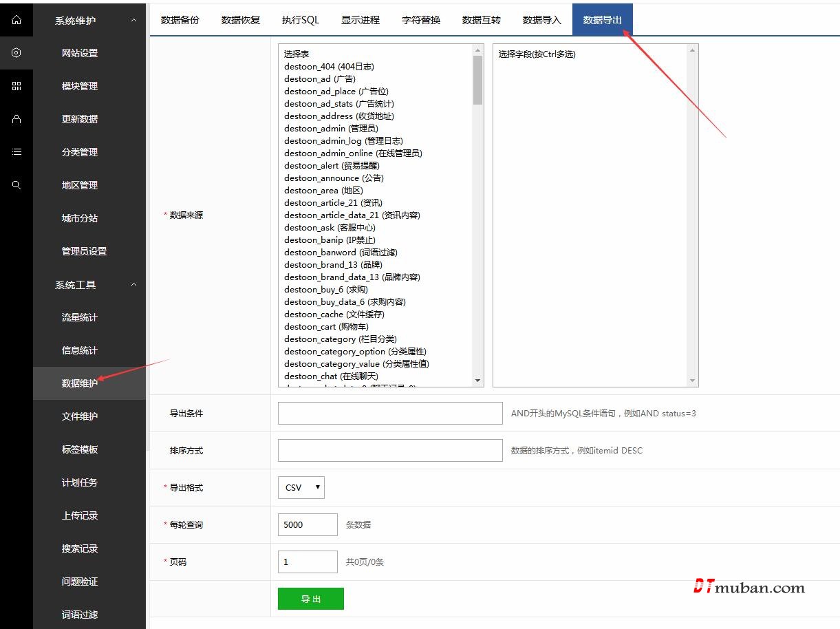The image size is (840, 629).
Task: Open the CSV export format dropdown
Action: pos(301,487)
